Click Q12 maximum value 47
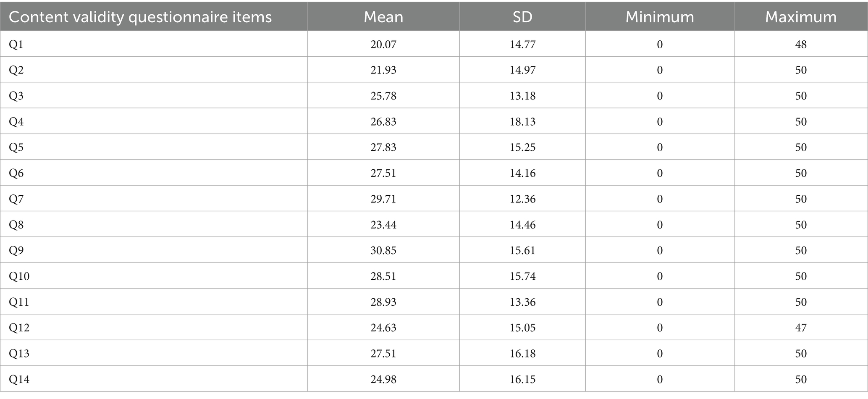Screen dimensions: 868x399 coord(801,328)
